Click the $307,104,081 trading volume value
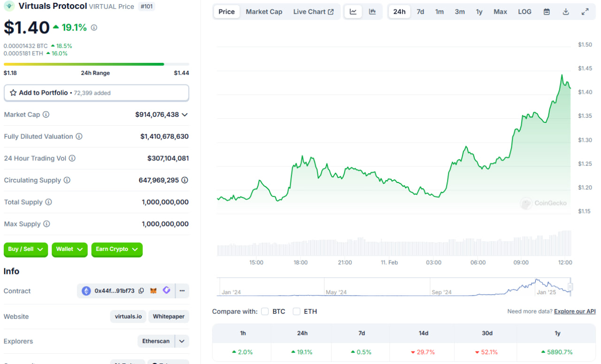Viewport: 601px width, 364px height. pyautogui.click(x=168, y=159)
